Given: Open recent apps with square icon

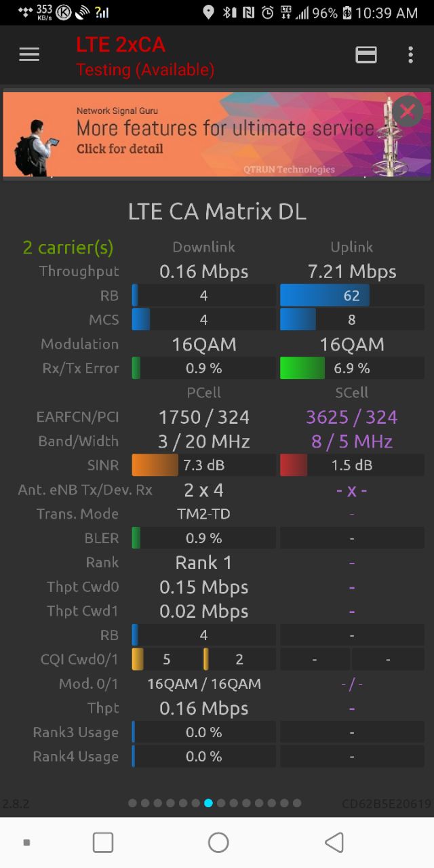Looking at the screenshot, I should click(103, 842).
